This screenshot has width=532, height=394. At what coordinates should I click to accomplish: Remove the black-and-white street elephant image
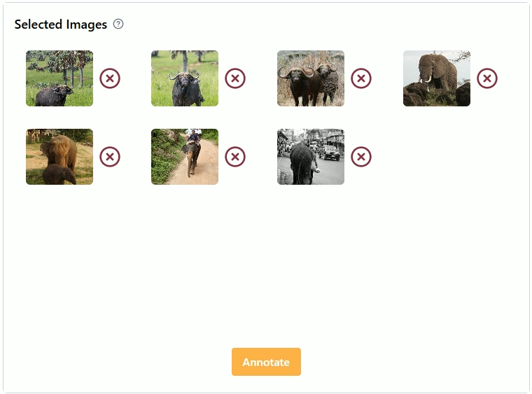(360, 157)
